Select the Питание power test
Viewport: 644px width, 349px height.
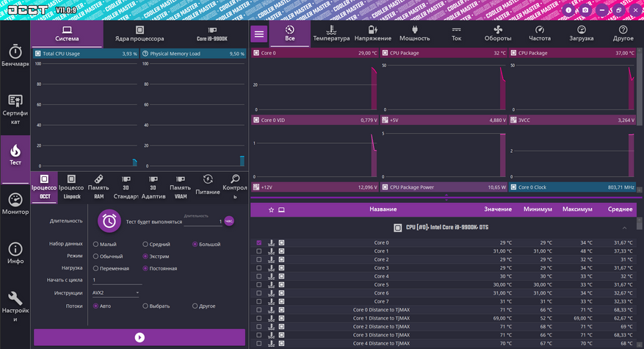coord(208,187)
